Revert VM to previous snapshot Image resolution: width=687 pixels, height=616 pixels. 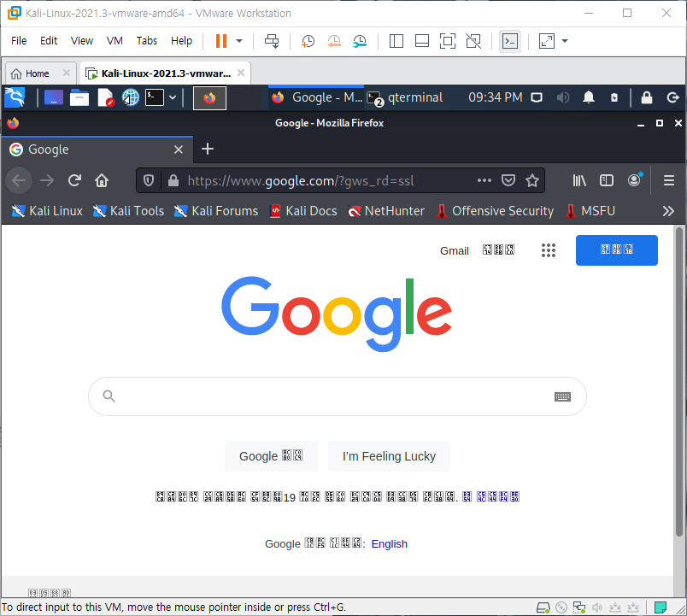(334, 41)
